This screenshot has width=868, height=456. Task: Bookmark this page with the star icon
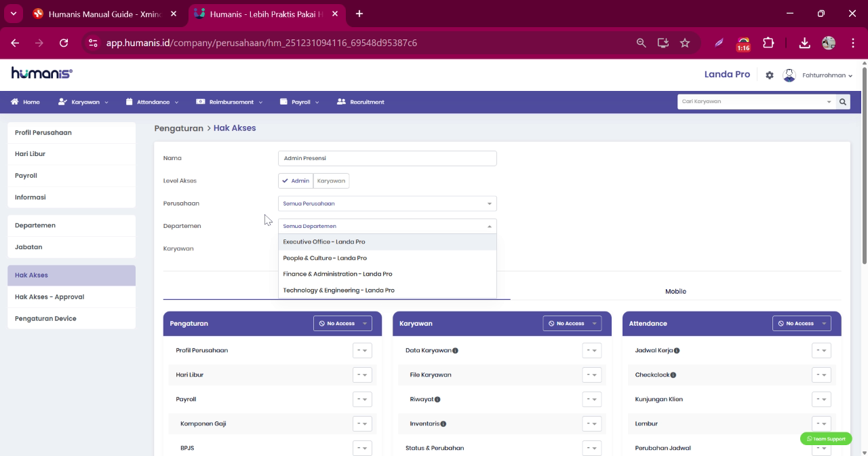[x=685, y=43]
